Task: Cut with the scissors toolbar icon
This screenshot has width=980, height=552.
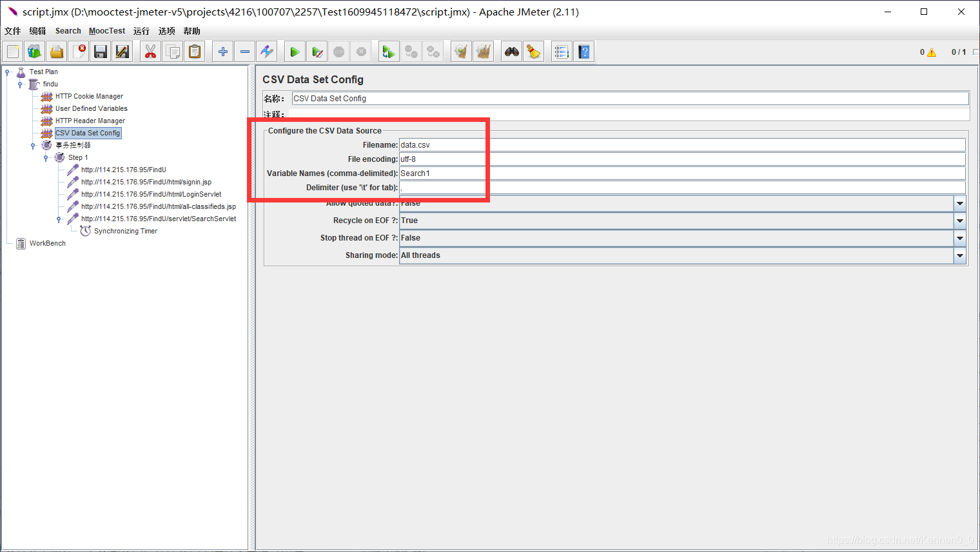Action: tap(151, 52)
